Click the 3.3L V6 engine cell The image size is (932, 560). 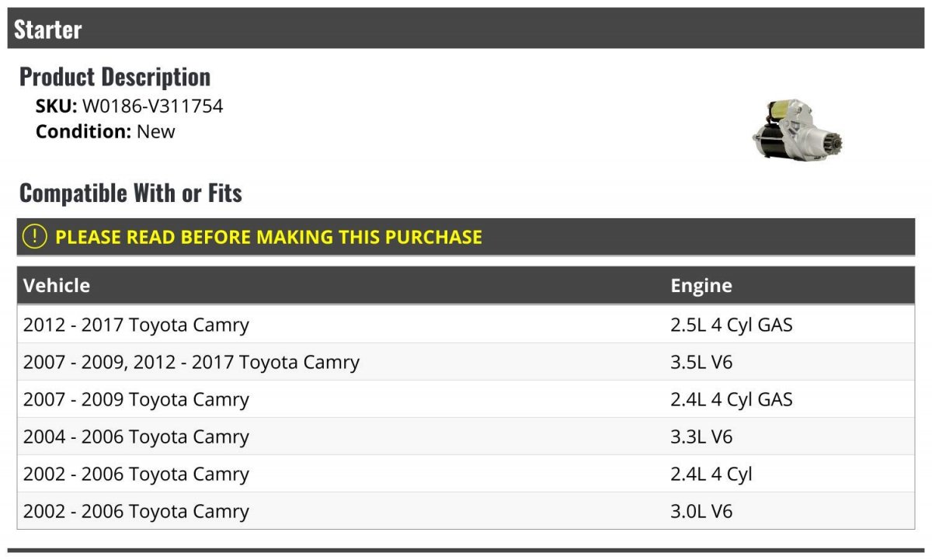[701, 437]
